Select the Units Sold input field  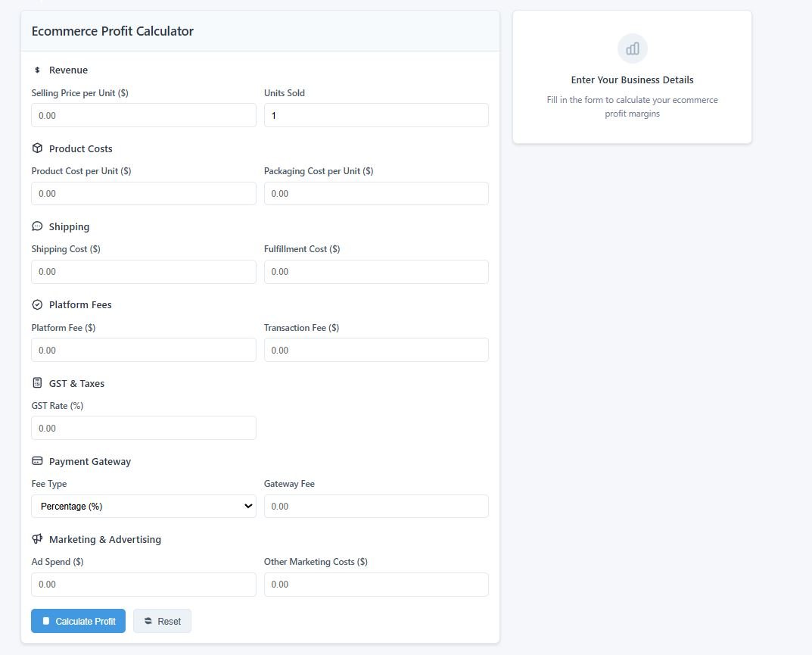(x=376, y=115)
